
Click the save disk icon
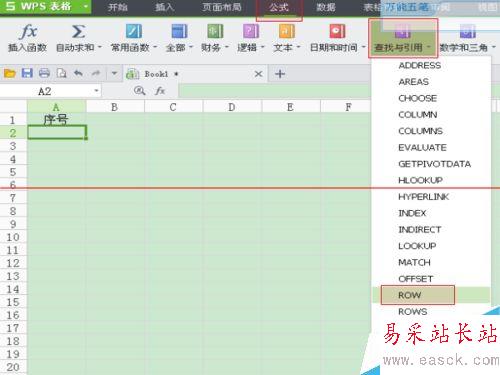coord(27,73)
